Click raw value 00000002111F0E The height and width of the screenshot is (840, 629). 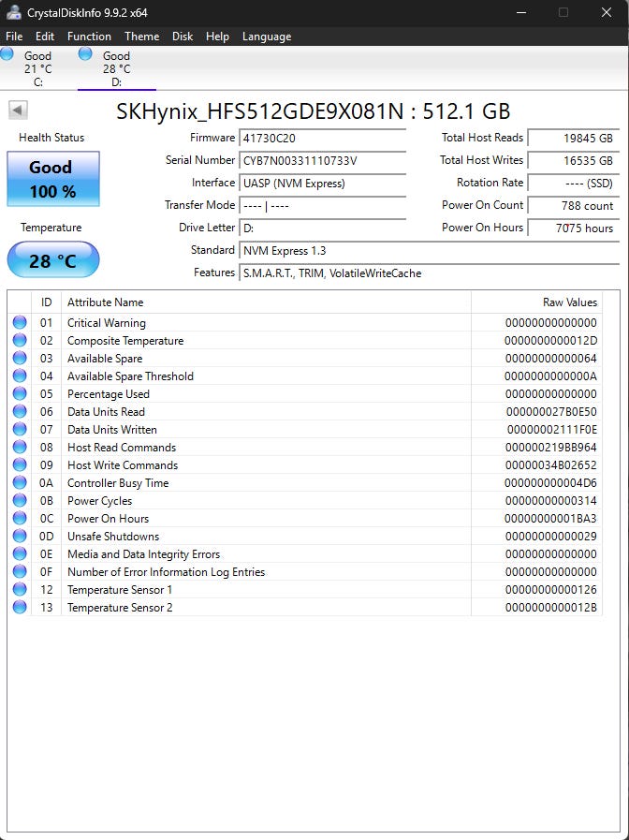coord(552,430)
